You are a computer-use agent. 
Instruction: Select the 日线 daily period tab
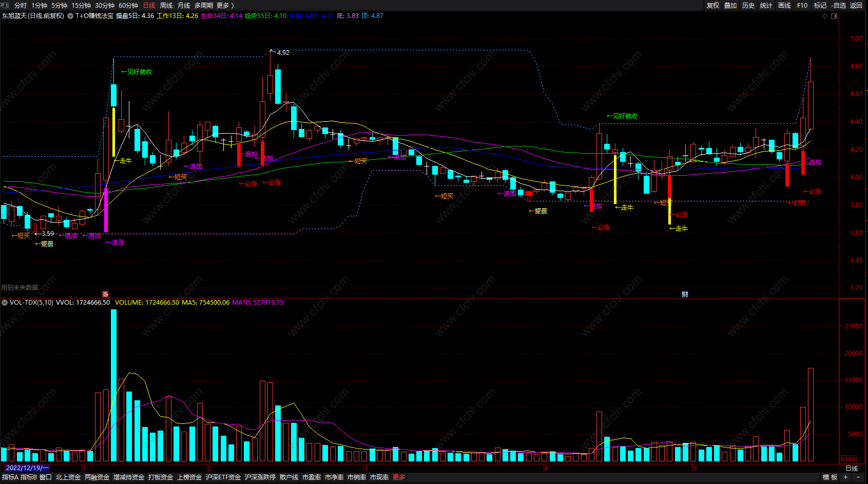point(149,6)
